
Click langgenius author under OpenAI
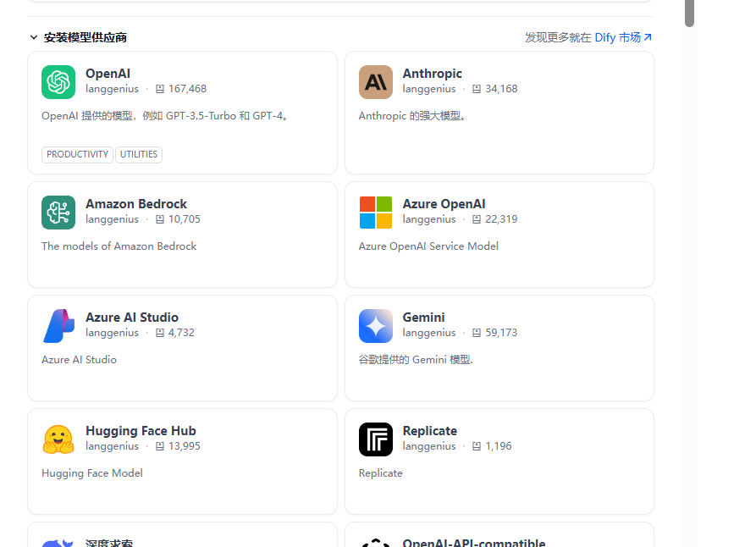pyautogui.click(x=112, y=89)
